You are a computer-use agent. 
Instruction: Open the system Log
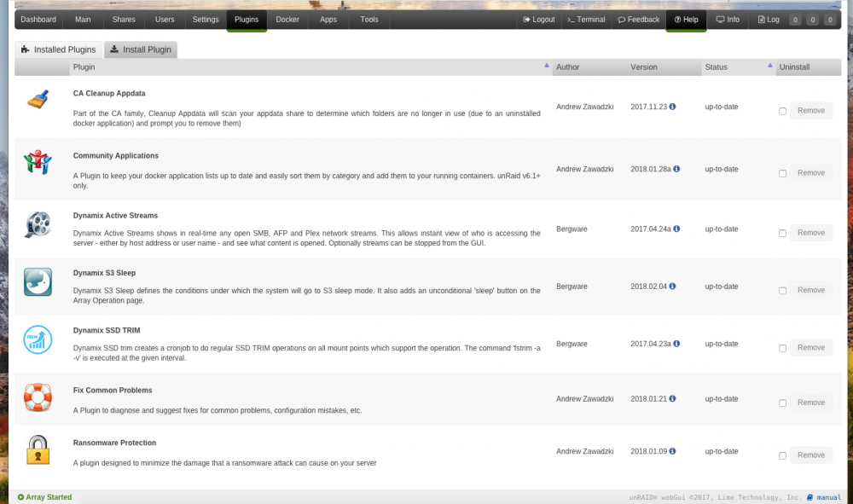point(769,20)
